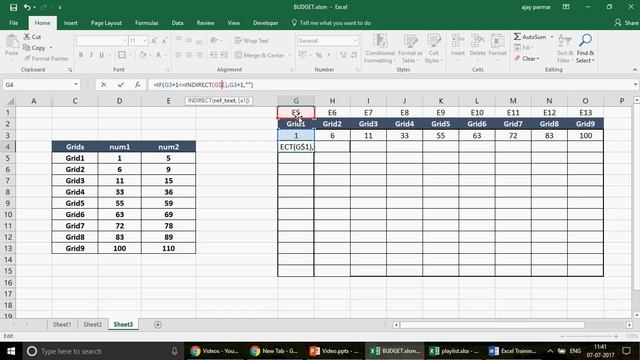Expand the formula bar chevron
The width and height of the screenshot is (640, 360).
coord(635,84)
